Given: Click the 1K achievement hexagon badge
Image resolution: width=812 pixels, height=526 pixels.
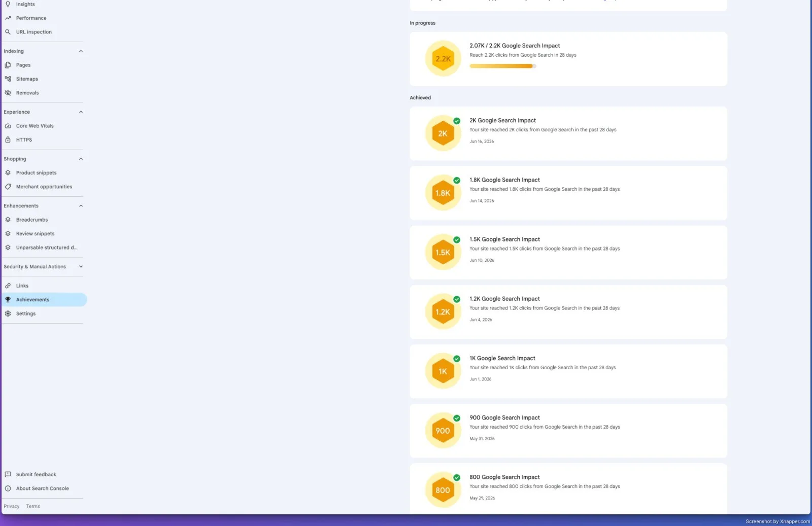Looking at the screenshot, I should [x=443, y=371].
